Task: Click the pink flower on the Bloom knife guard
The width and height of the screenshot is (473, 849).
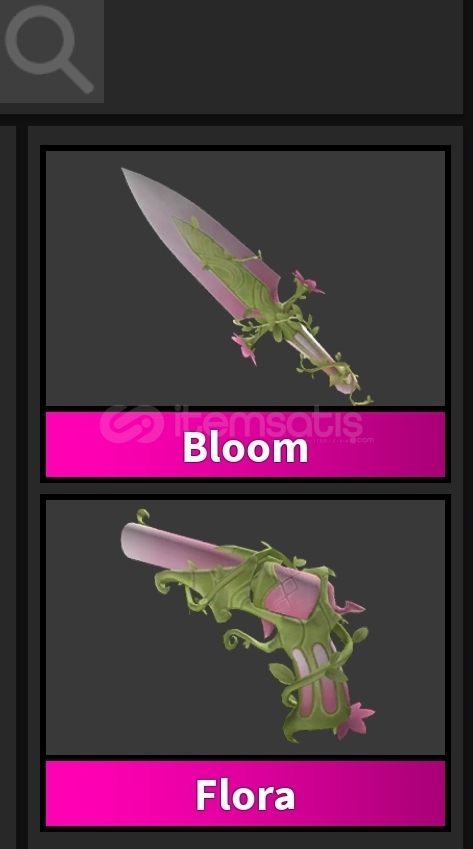Action: (x=308, y=283)
